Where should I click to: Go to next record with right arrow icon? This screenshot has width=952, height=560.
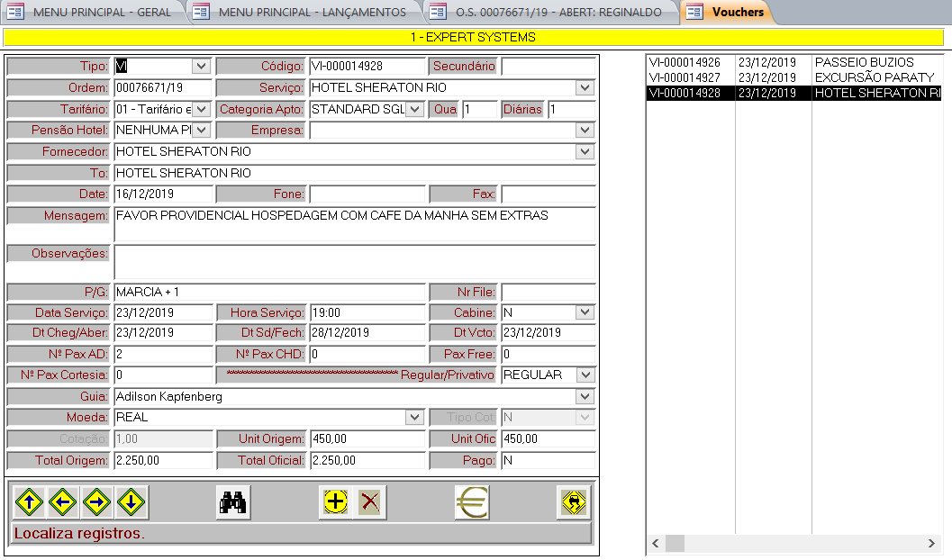pyautogui.click(x=97, y=502)
